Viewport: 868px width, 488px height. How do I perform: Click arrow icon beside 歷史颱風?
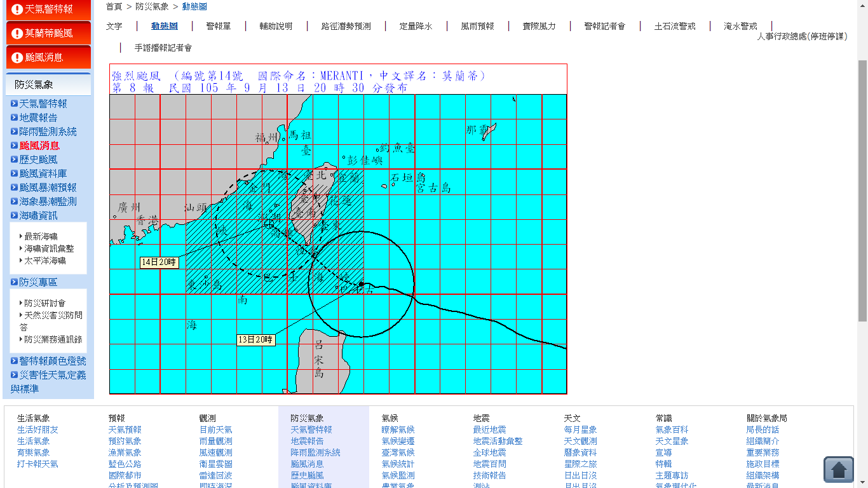[14, 159]
